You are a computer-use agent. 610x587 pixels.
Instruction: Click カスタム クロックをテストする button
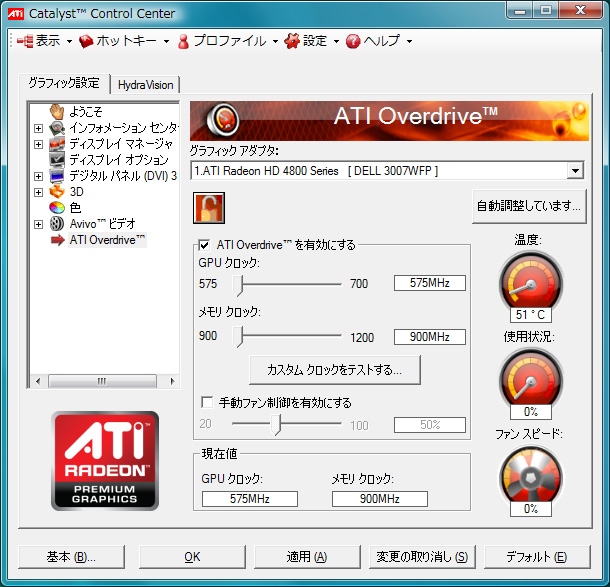[x=335, y=370]
